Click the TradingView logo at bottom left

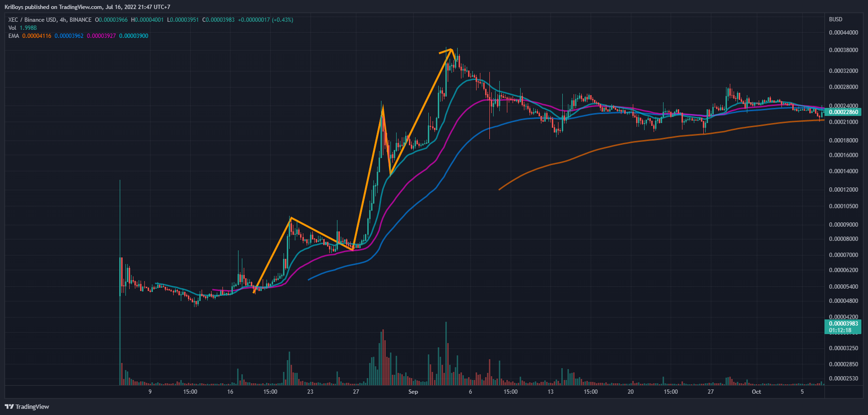pos(27,406)
